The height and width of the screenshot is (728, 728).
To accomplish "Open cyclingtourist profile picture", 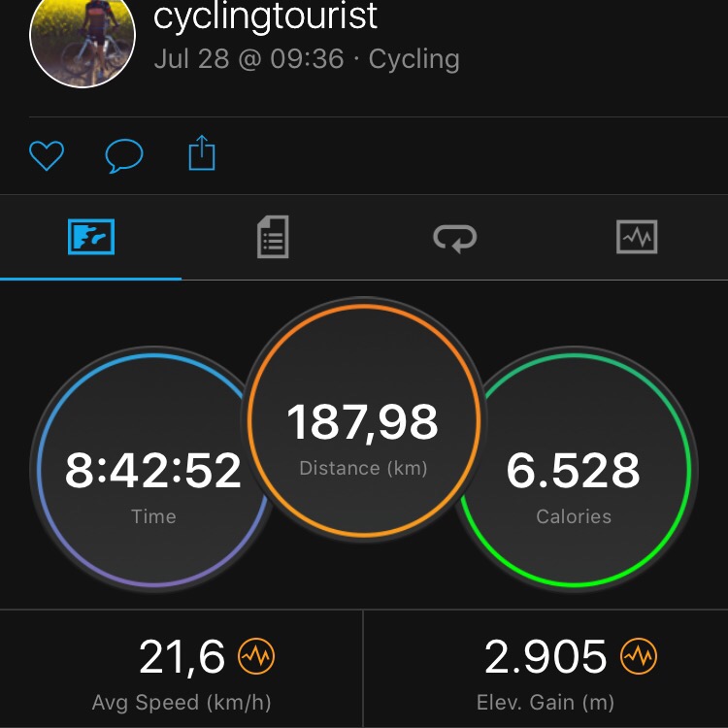I will click(x=82, y=39).
